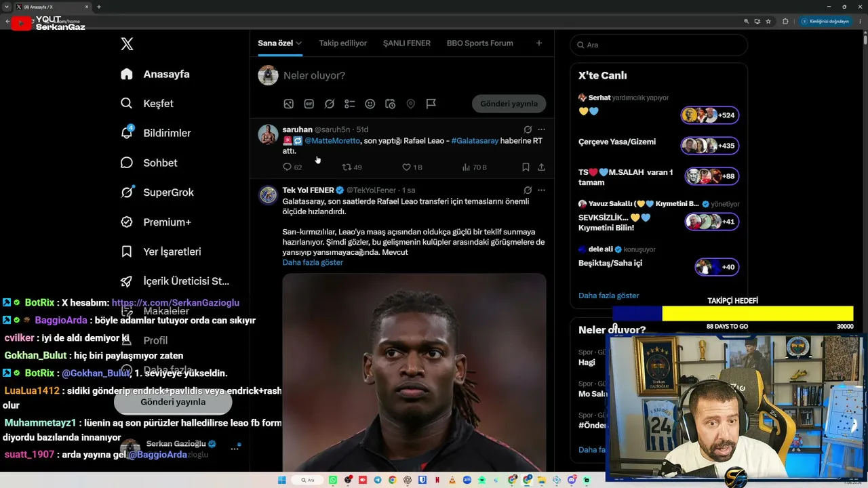Open Zoom from the taskbar
The width and height of the screenshot is (868, 488).
tap(467, 480)
